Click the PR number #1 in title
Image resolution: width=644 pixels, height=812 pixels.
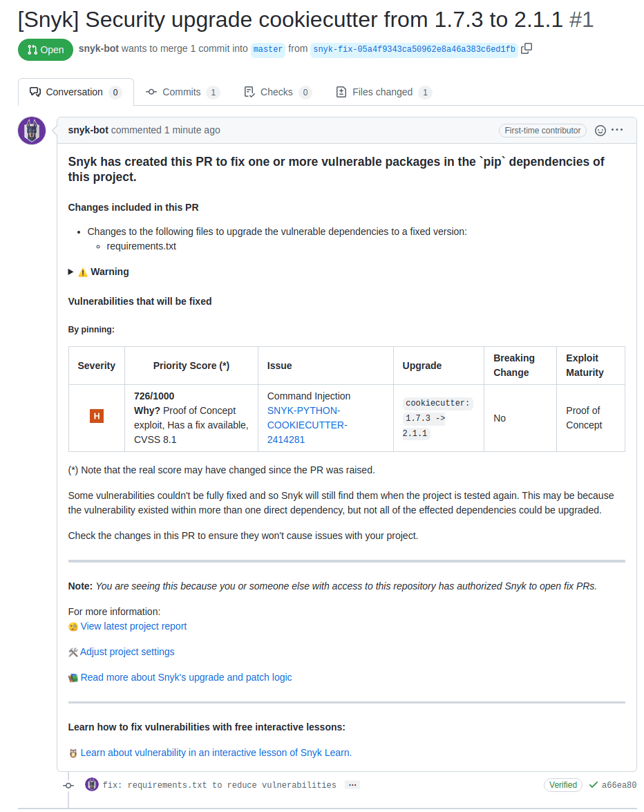[581, 20]
